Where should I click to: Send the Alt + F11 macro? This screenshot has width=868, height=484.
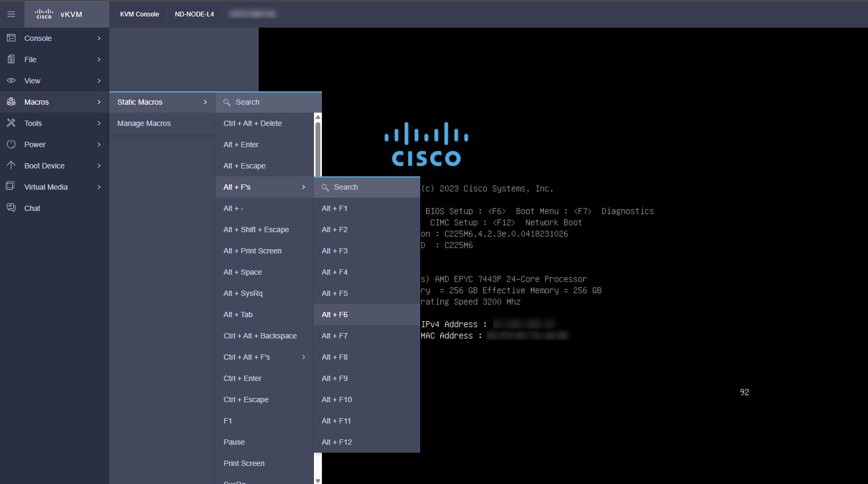pos(367,421)
